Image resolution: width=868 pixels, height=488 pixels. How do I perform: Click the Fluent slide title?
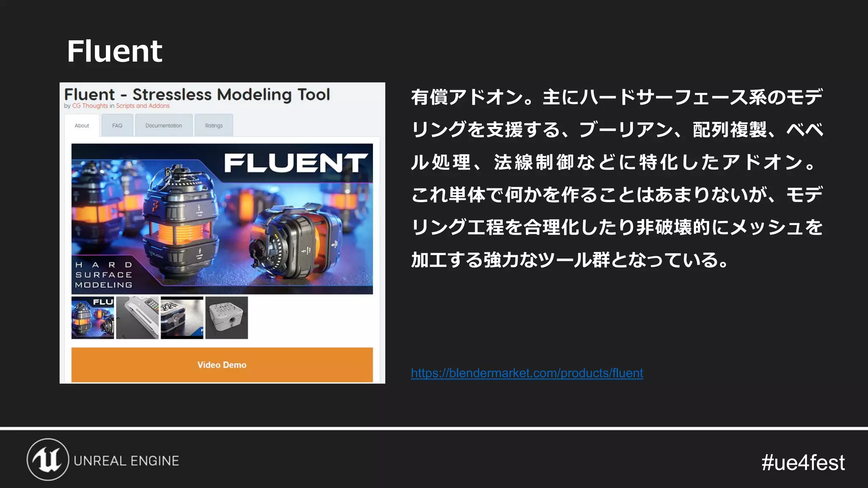pos(114,52)
